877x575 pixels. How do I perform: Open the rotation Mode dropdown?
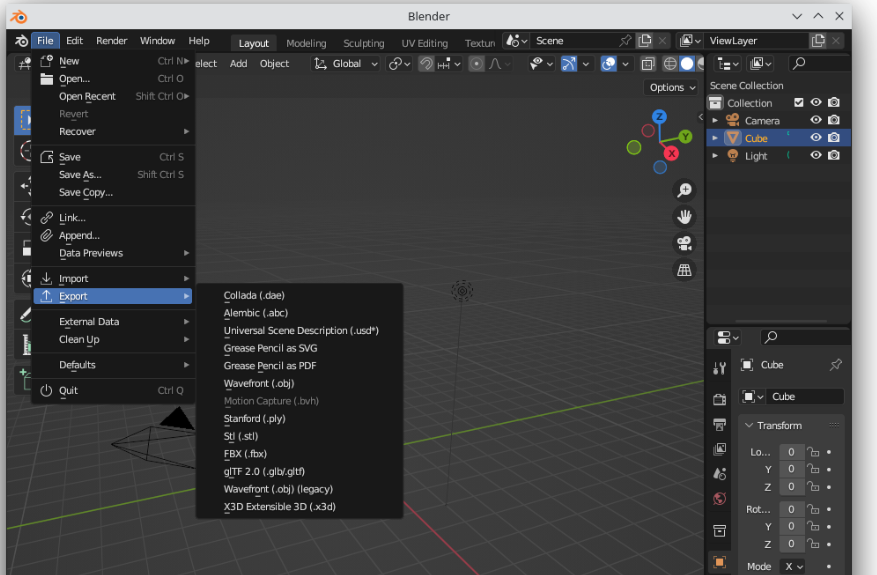(792, 566)
